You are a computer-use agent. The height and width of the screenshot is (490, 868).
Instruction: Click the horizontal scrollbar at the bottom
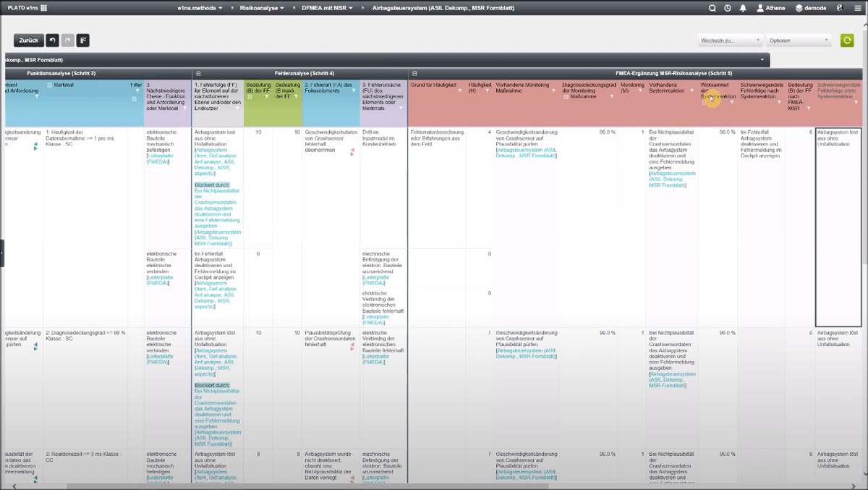point(289,486)
